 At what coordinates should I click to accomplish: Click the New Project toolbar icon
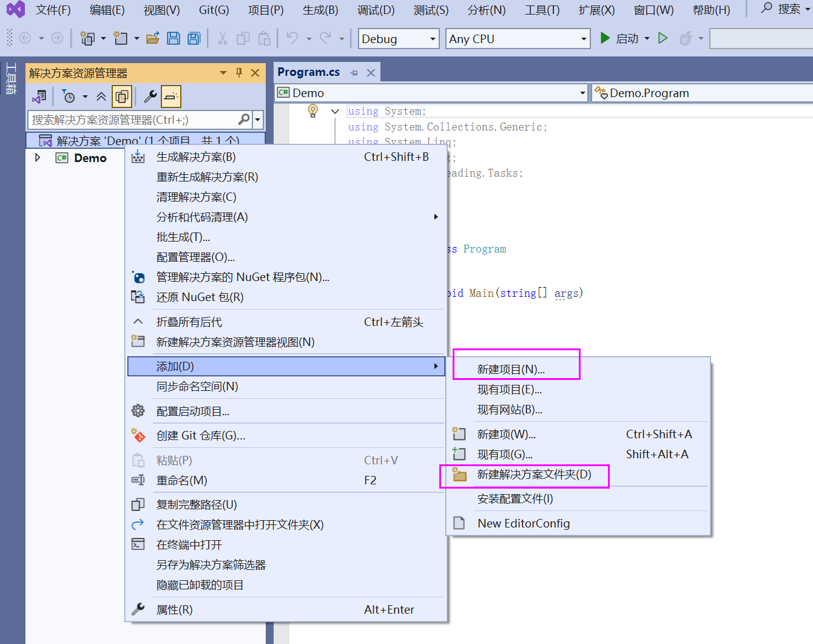pyautogui.click(x=88, y=38)
